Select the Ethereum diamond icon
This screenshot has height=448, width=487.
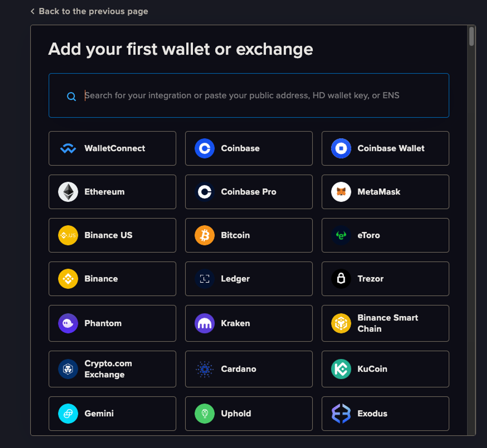pyautogui.click(x=68, y=192)
